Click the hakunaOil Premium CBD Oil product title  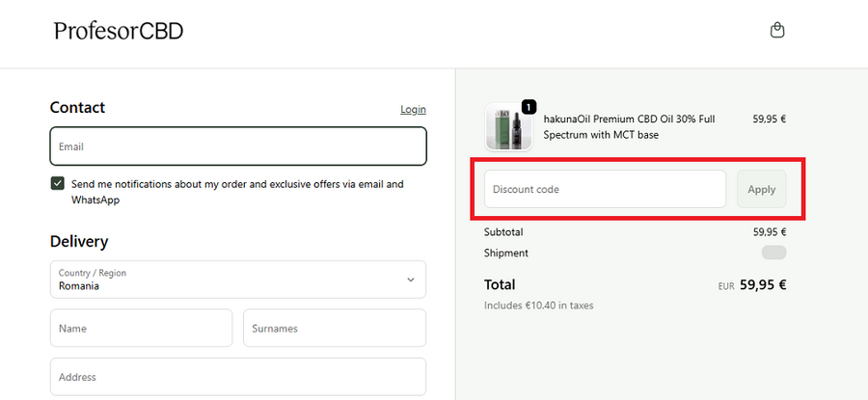[629, 126]
